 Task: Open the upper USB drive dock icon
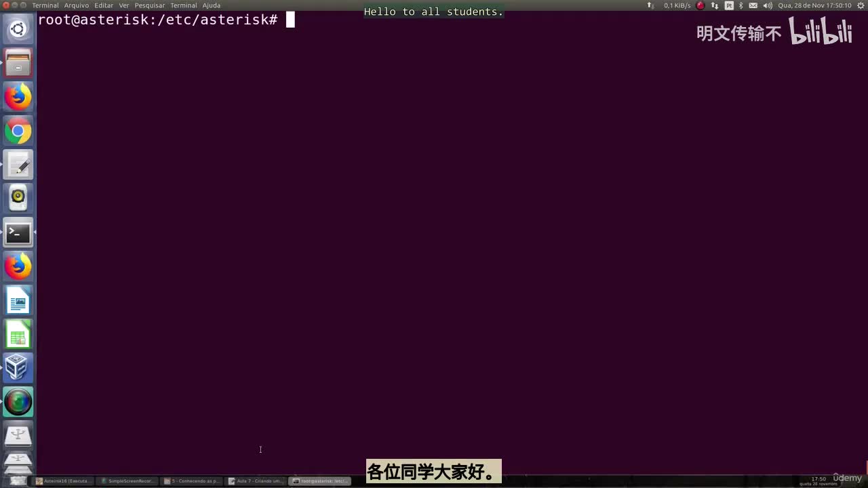click(18, 436)
